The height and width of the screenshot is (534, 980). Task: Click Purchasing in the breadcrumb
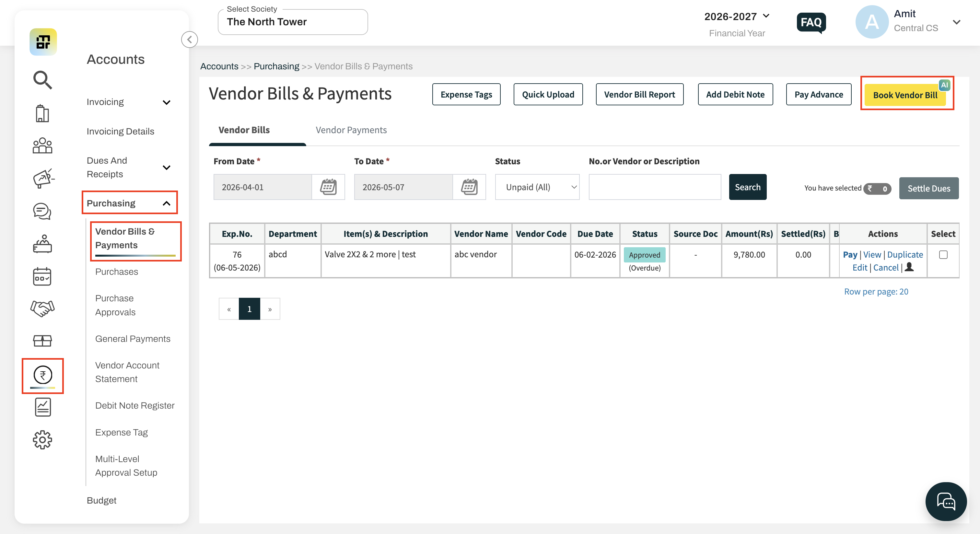click(276, 66)
